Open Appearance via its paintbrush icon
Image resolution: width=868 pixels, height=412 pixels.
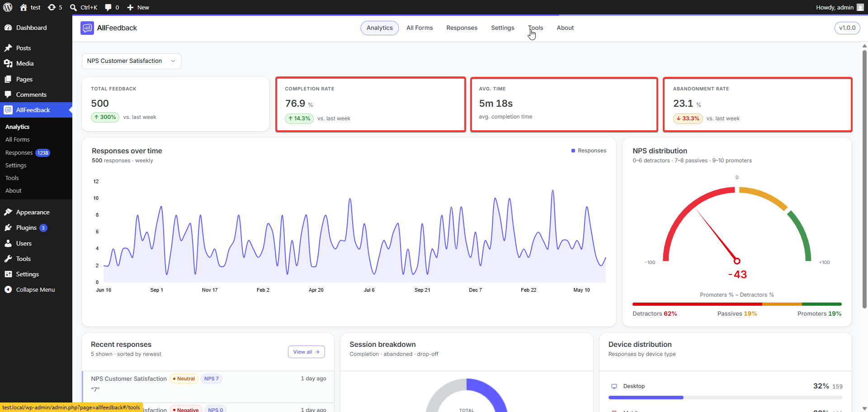point(8,212)
